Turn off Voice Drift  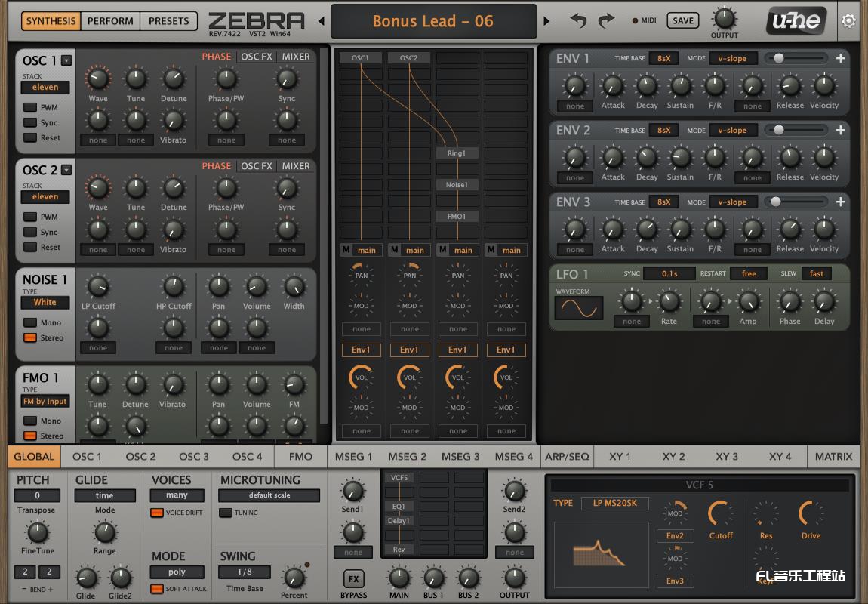(157, 513)
